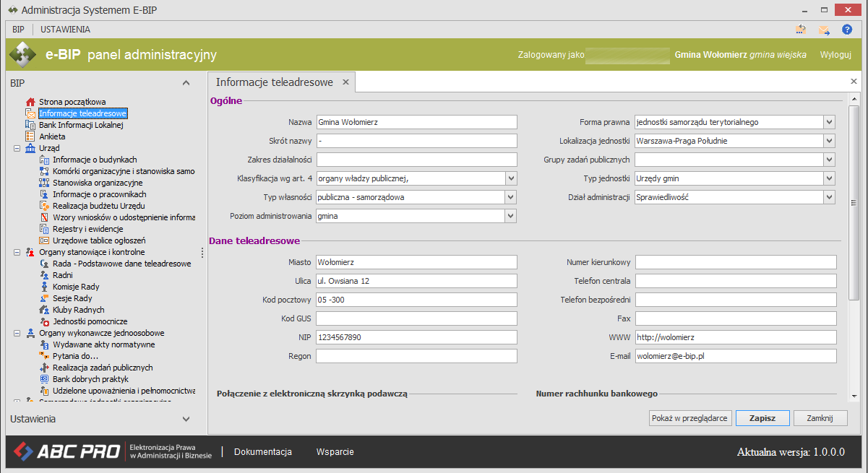Expand the Ustawienia sidebar panel chevron
868x473 pixels.
pyautogui.click(x=186, y=419)
